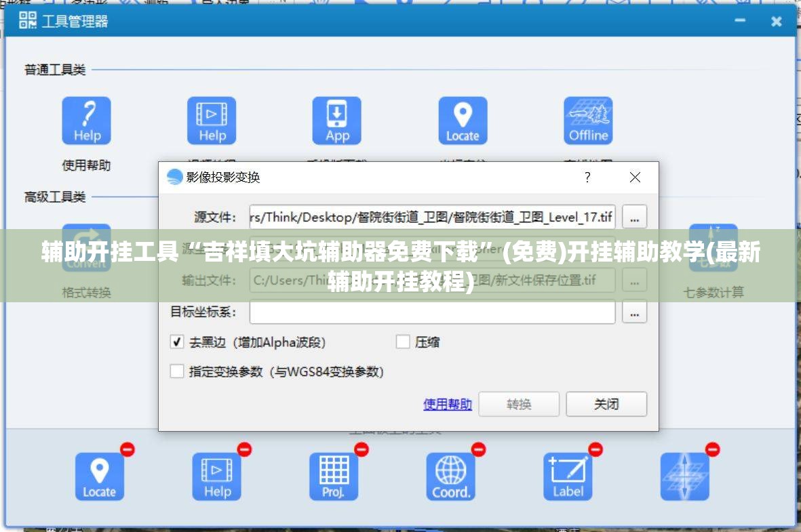Minimize the 工具管理器 window
Screen dimensions: 801x532
coord(740,21)
